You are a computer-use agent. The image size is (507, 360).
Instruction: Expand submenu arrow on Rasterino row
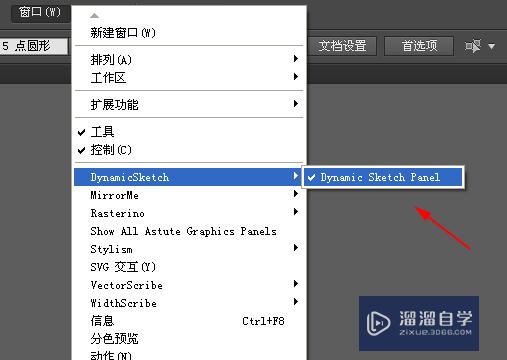point(295,212)
